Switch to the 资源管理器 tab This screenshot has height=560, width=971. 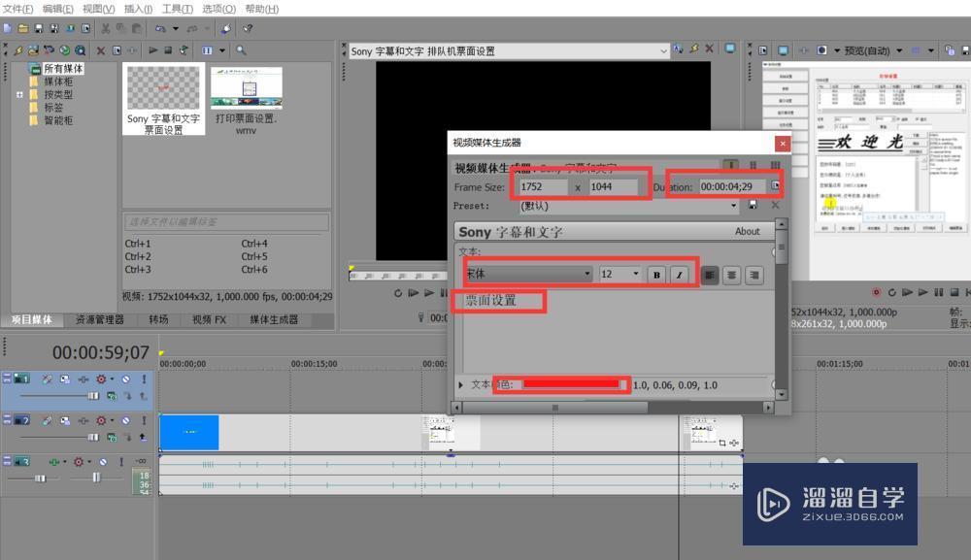point(100,319)
